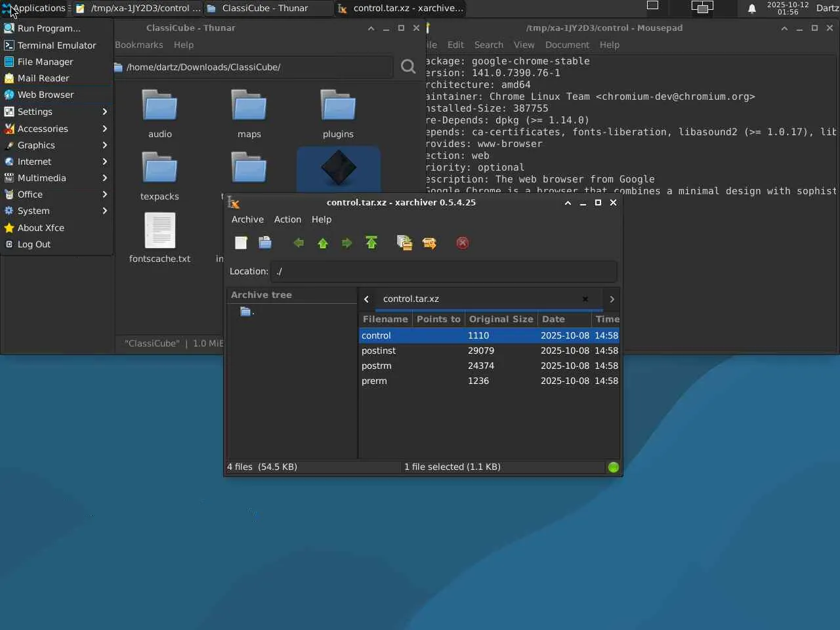Launch Mail Reader from Applications menu

click(x=56, y=78)
